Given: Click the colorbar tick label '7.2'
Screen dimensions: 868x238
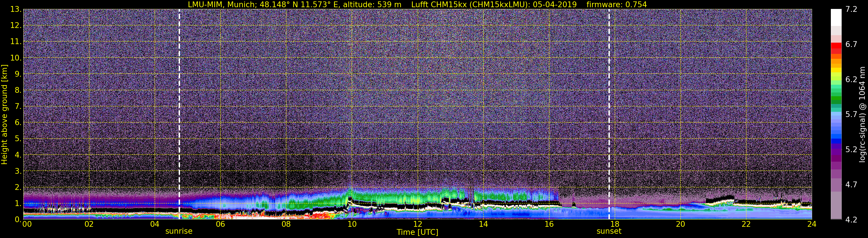Looking at the screenshot, I should 851,9.
